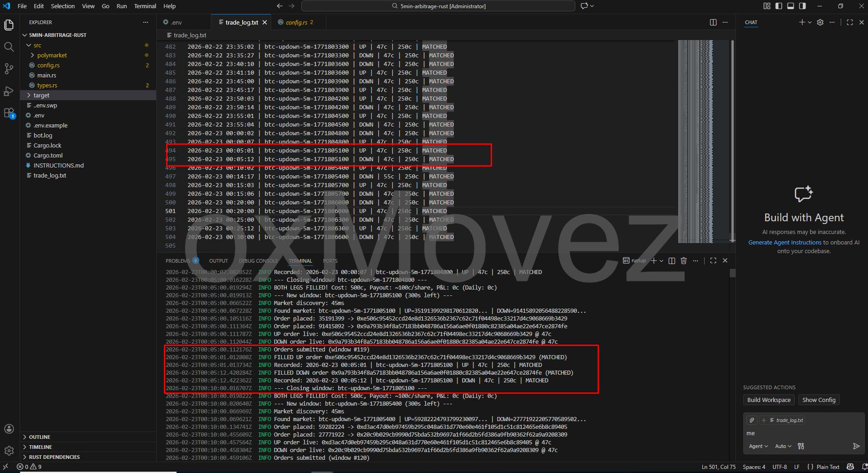Open the Extensions view

[x=9, y=112]
